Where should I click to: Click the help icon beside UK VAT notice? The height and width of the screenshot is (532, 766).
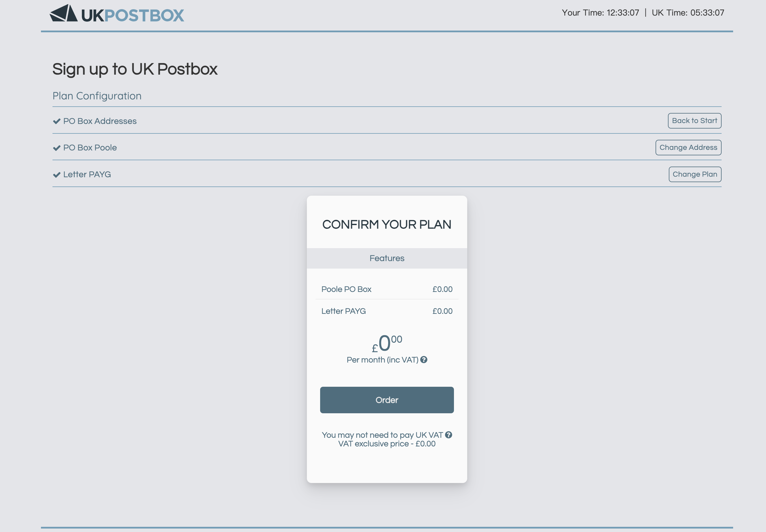(448, 435)
